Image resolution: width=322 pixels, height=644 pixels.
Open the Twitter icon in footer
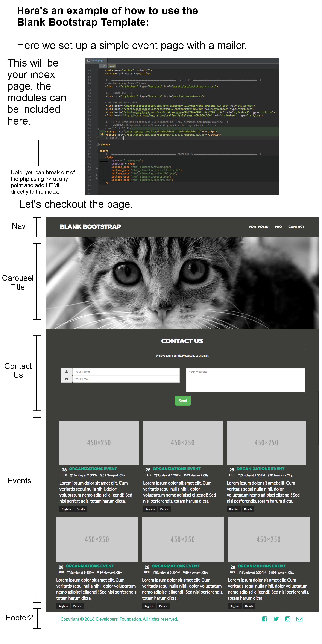pos(276,619)
